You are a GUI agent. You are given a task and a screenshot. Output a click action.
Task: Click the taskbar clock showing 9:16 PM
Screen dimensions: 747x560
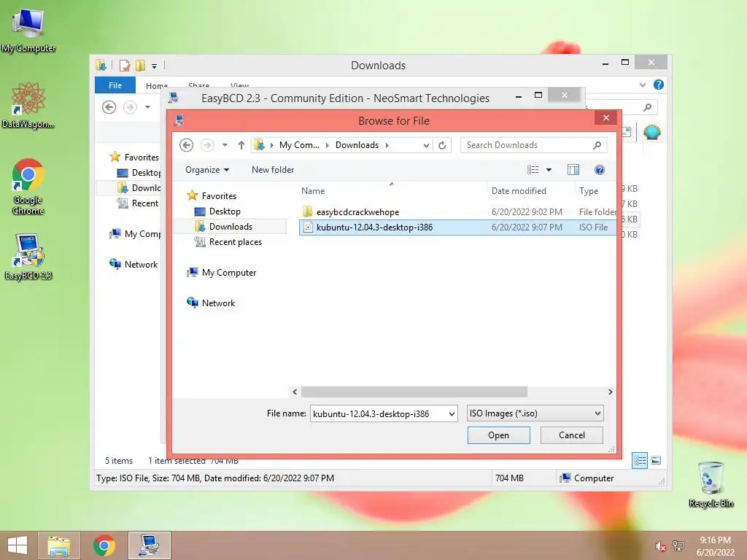715,546
